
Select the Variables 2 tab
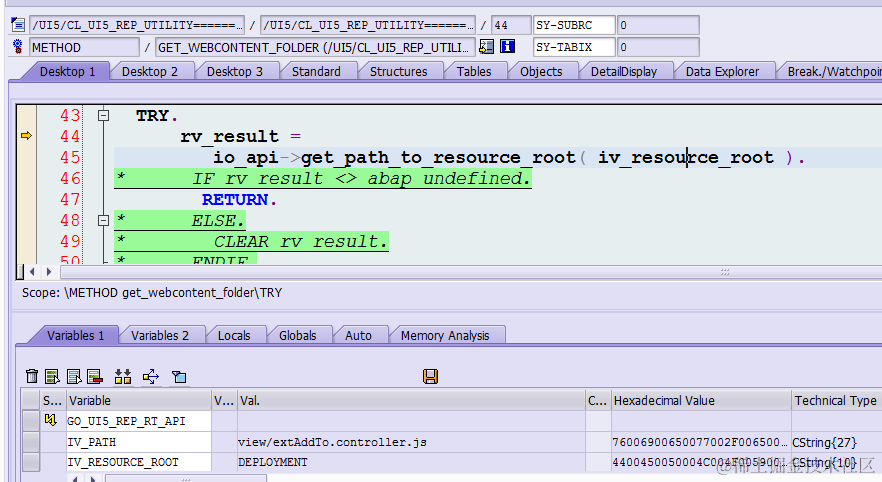[160, 335]
